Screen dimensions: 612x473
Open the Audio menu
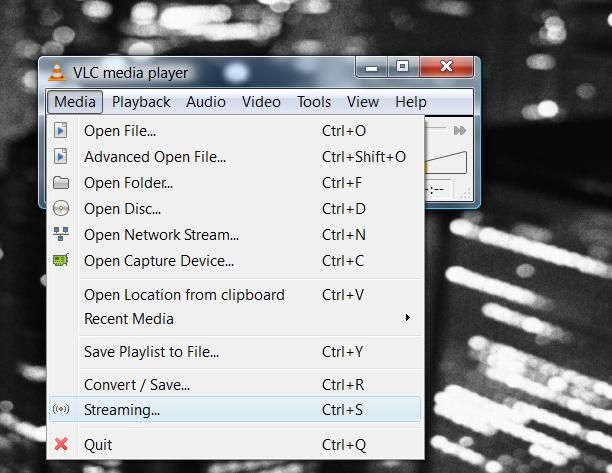(205, 102)
